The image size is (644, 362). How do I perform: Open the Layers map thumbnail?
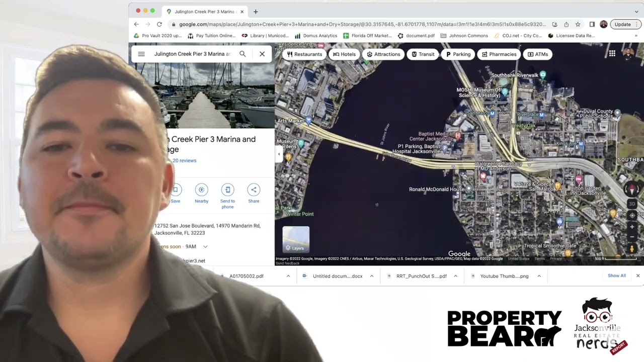(296, 239)
